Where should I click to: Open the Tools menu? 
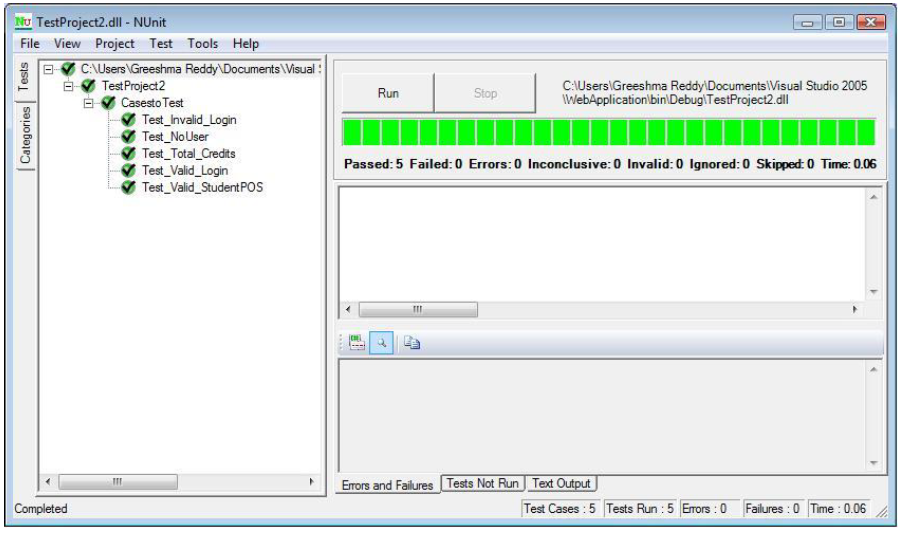click(x=203, y=44)
